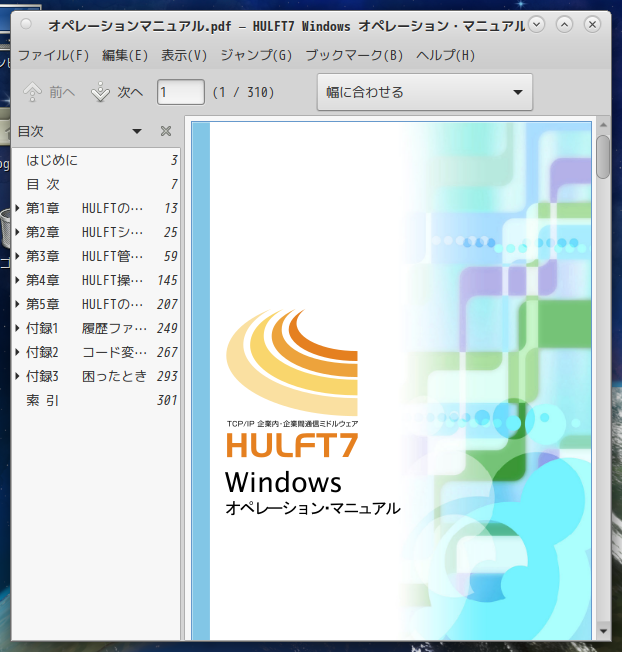Click the scrollbar up arrow
This screenshot has height=652, width=622.
pyautogui.click(x=603, y=124)
